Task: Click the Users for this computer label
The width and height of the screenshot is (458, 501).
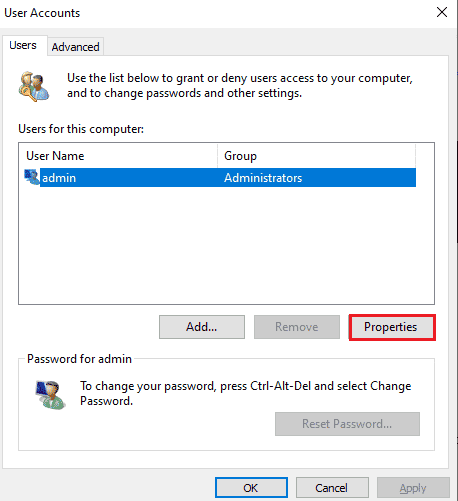Action: (x=81, y=129)
